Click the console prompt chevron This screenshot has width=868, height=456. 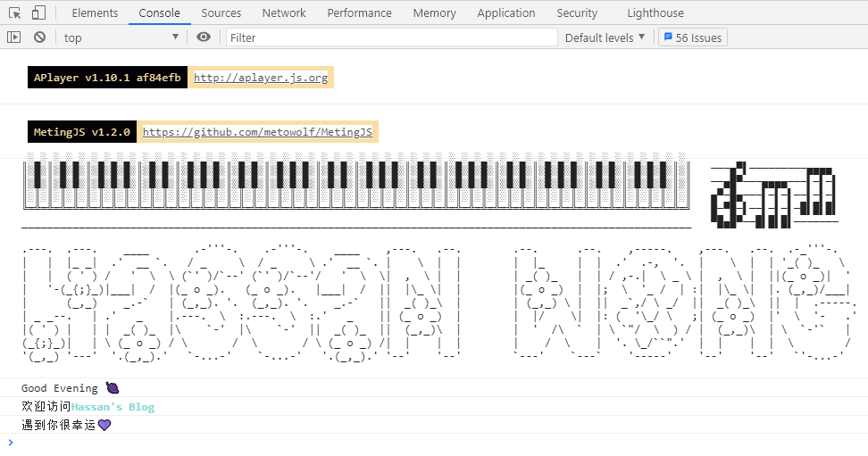(11, 442)
